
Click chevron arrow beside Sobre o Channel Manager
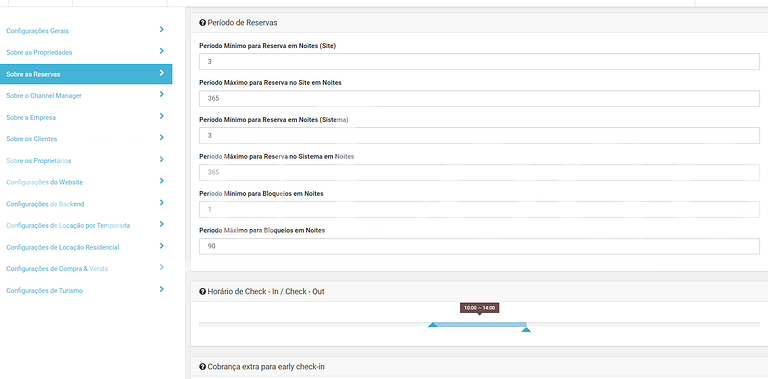tap(162, 94)
